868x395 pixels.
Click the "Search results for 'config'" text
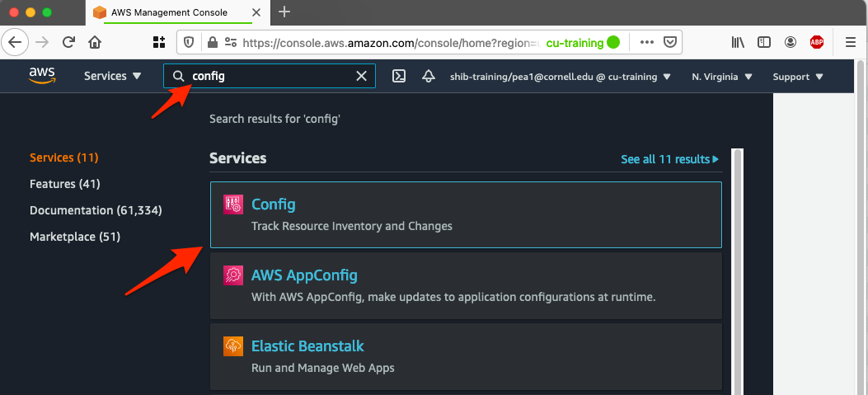pos(274,119)
